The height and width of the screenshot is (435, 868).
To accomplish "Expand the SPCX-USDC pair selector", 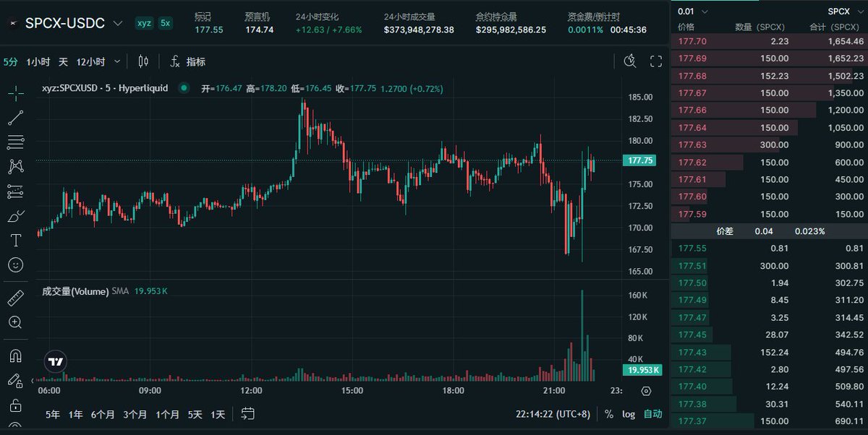I will point(118,24).
